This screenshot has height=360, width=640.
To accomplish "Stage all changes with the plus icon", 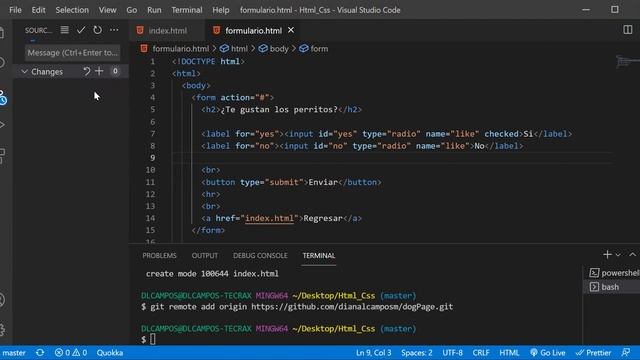I will [99, 71].
